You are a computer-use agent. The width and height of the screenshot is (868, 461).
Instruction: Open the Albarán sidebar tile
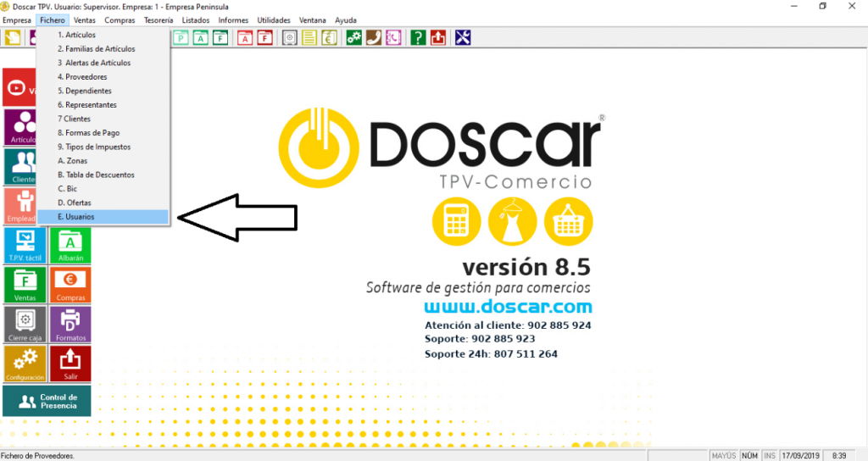pyautogui.click(x=70, y=245)
